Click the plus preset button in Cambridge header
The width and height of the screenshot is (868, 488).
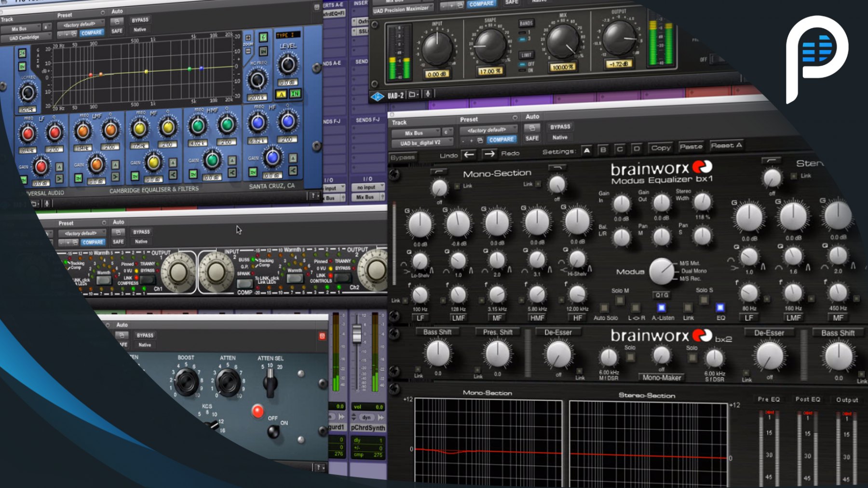pos(67,34)
